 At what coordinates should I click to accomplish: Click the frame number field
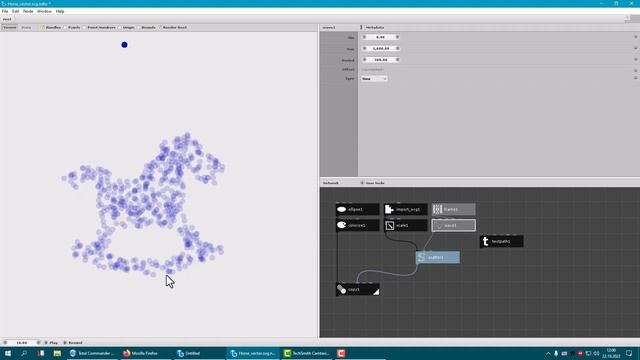pos(22,343)
